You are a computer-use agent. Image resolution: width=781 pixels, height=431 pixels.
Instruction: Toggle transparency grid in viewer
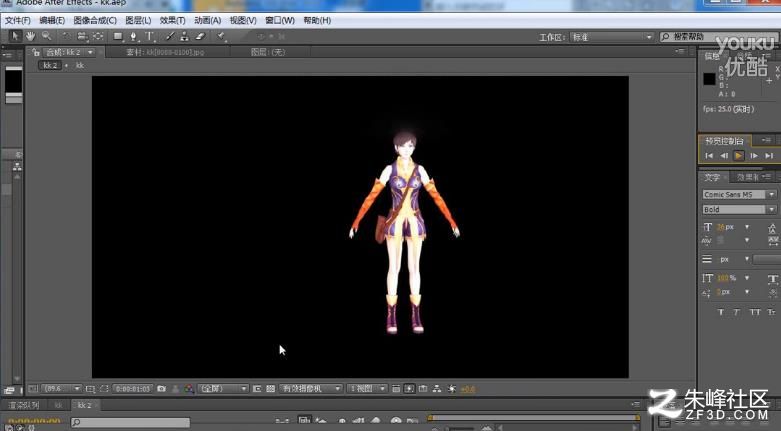pos(270,389)
